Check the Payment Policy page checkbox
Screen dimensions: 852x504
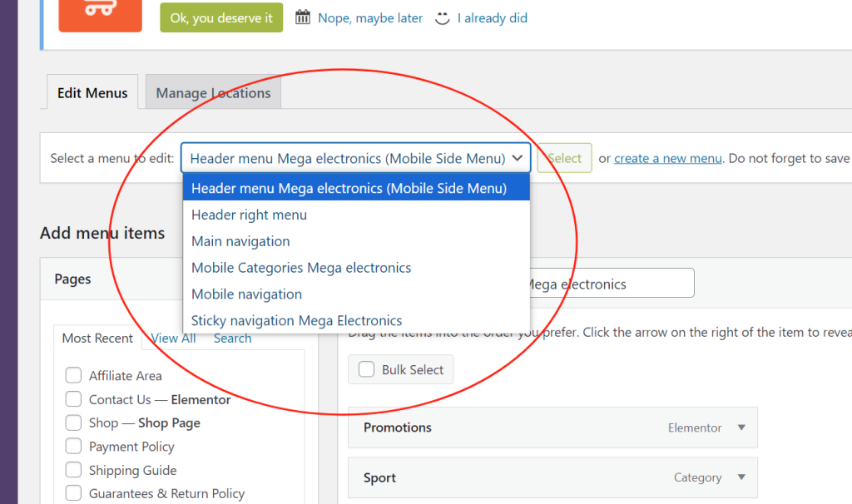[x=74, y=447]
